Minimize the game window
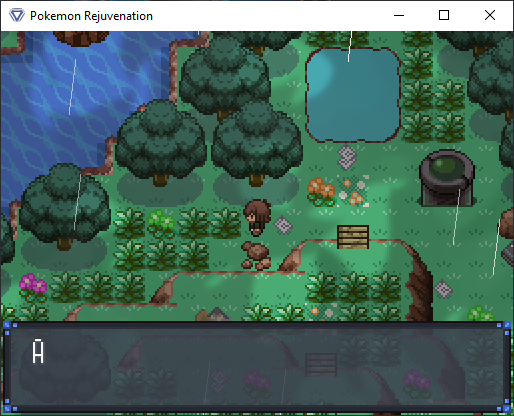This screenshot has height=416, width=514. tap(399, 15)
